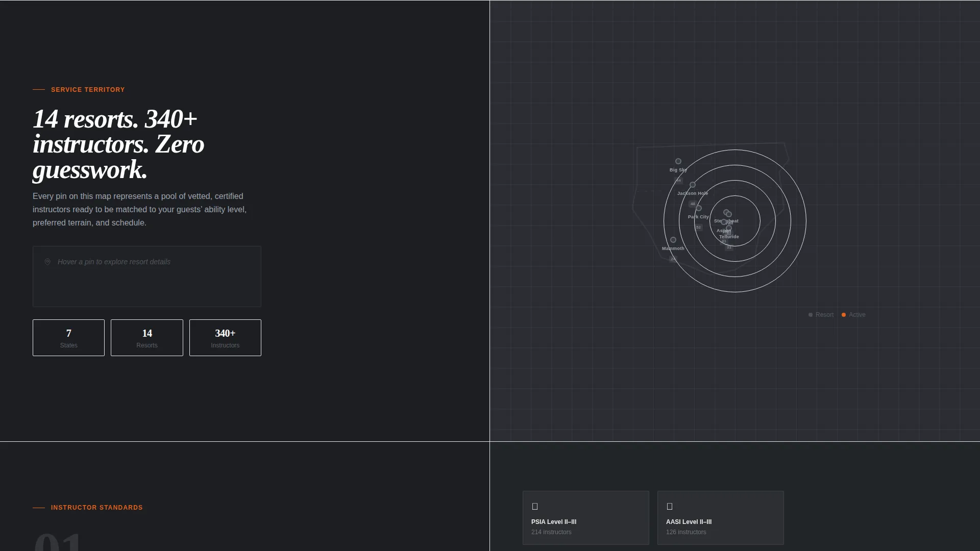Screen dimensions: 980x551
Task: Click the Instructor Standards section label
Action: [x=97, y=508]
